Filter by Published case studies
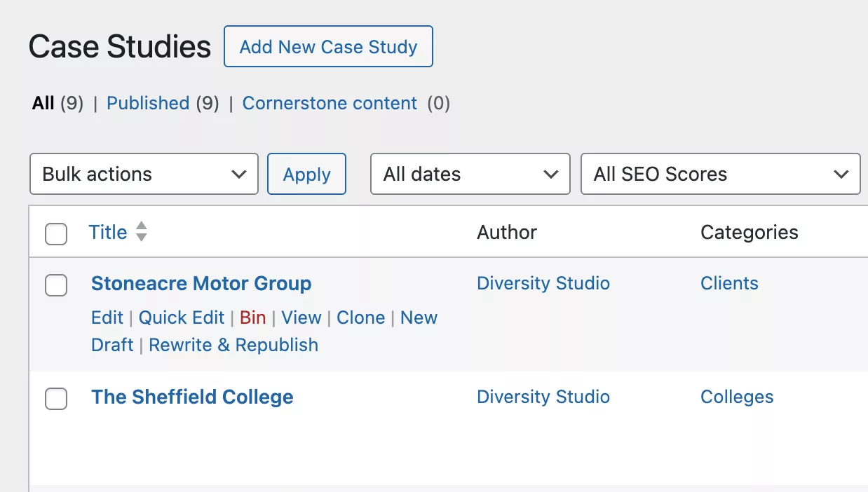This screenshot has width=868, height=492. (148, 103)
